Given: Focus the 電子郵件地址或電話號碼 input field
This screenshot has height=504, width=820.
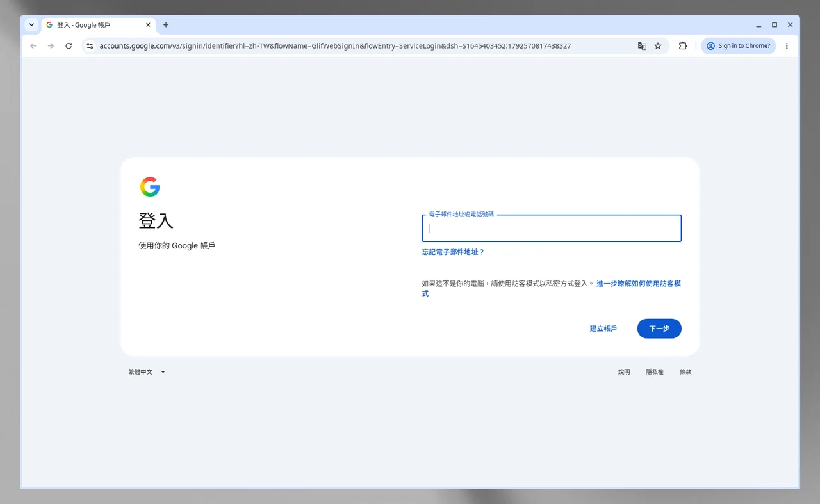Looking at the screenshot, I should click(552, 229).
